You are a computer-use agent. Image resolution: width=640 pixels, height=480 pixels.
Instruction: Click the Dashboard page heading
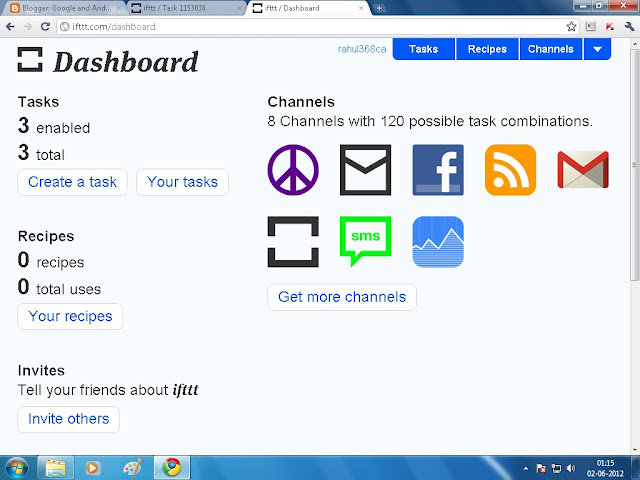[125, 62]
